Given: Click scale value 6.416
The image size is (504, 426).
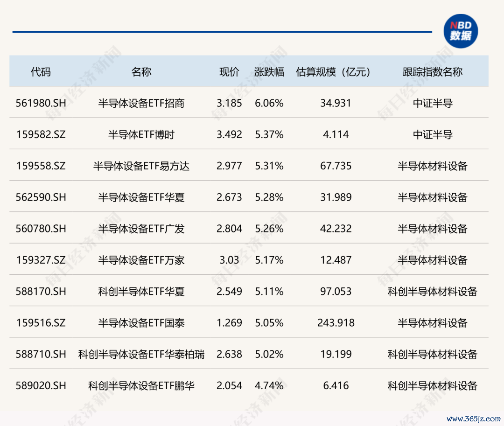Looking at the screenshot, I should pyautogui.click(x=336, y=385).
